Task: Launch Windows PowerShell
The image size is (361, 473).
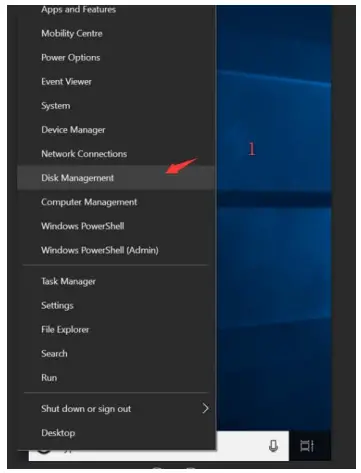Action: pyautogui.click(x=116, y=226)
